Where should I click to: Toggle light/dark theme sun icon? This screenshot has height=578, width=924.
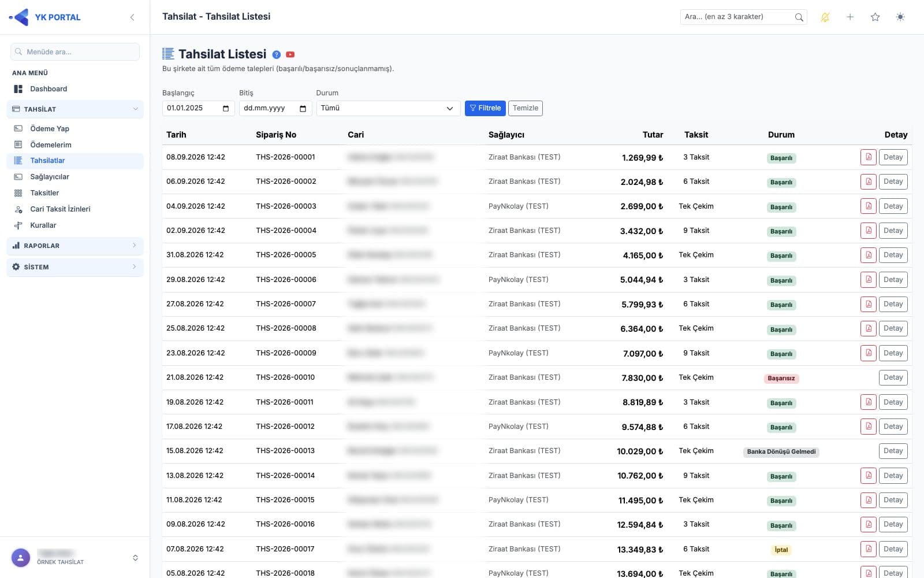tap(900, 17)
